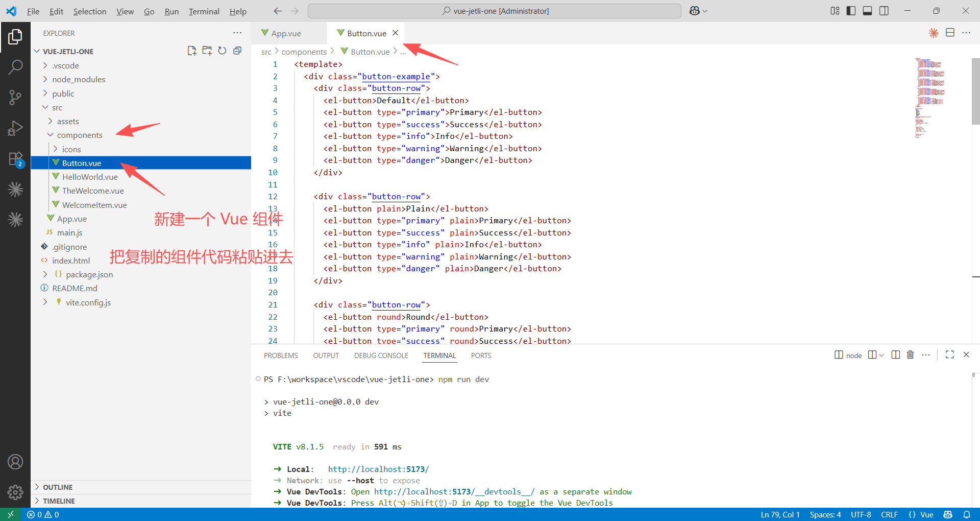Open Accounts menu in activity bar

[x=15, y=462]
